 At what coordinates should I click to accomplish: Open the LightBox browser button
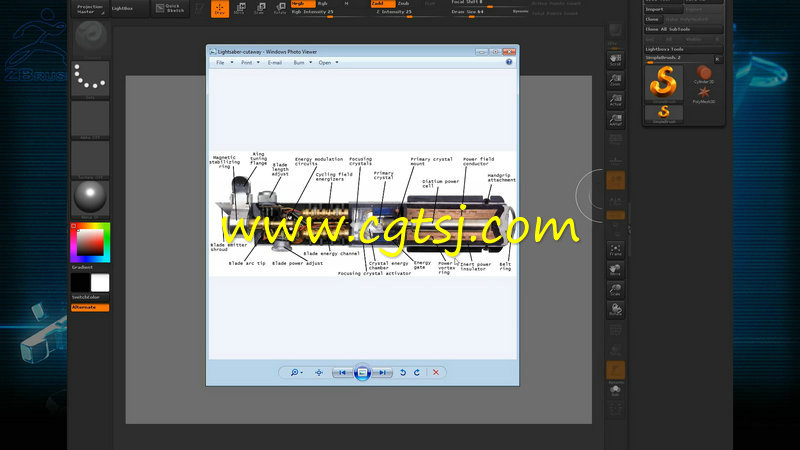click(130, 8)
